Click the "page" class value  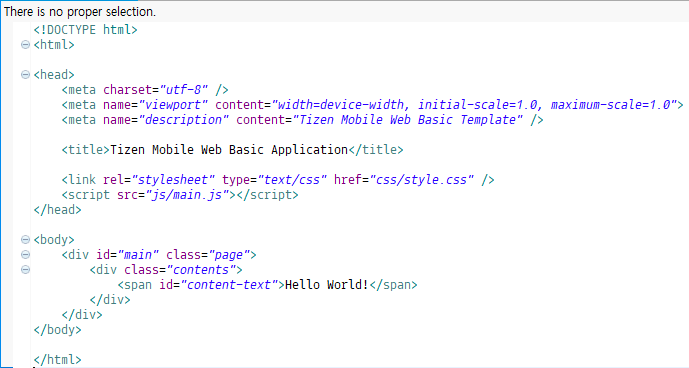pyautogui.click(x=229, y=255)
